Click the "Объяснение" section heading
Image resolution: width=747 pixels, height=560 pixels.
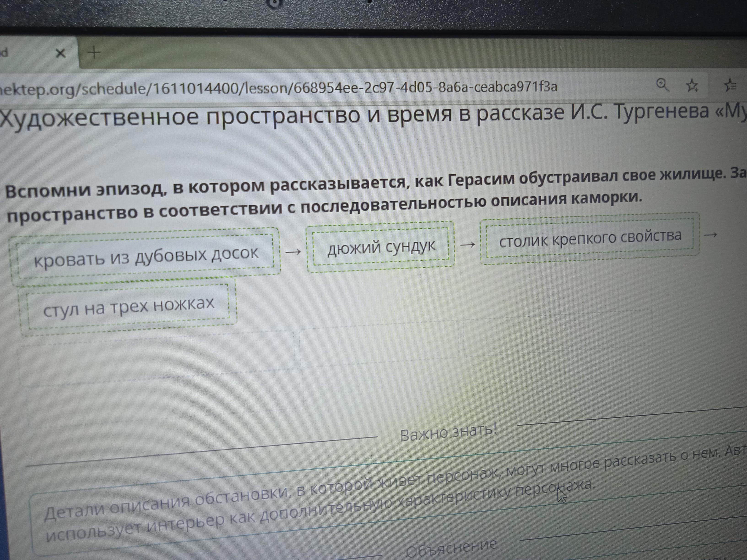coord(451,549)
